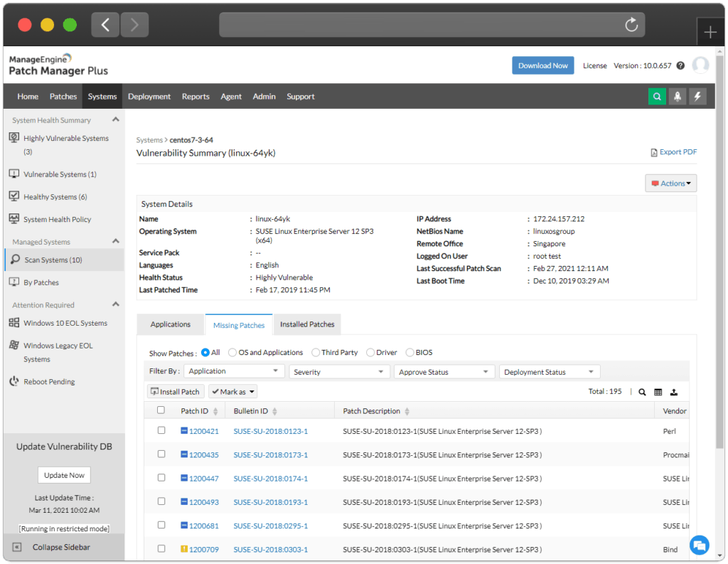Screen dimensions: 728x564
Task: Click the browser forward arrow
Action: (x=134, y=25)
